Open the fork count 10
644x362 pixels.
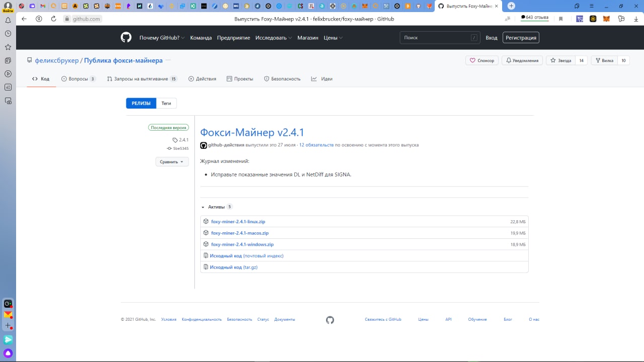(x=623, y=60)
